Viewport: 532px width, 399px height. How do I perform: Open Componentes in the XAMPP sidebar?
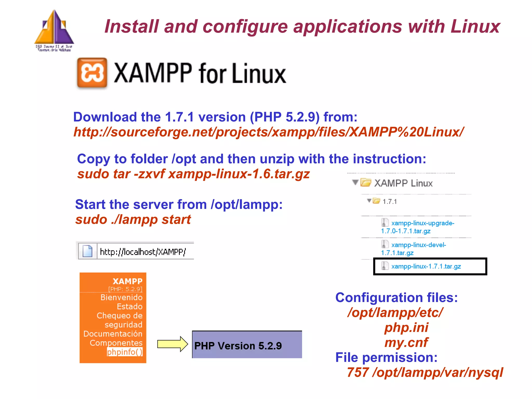pyautogui.click(x=116, y=343)
